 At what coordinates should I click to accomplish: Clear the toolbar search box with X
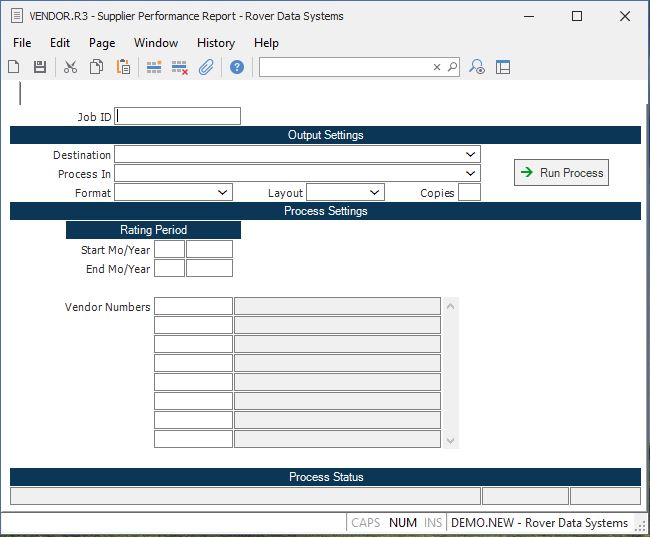point(436,67)
